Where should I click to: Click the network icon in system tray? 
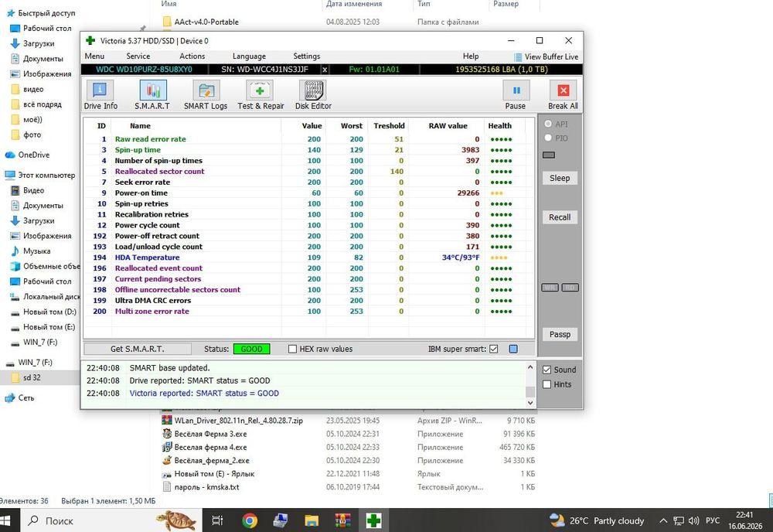click(679, 520)
